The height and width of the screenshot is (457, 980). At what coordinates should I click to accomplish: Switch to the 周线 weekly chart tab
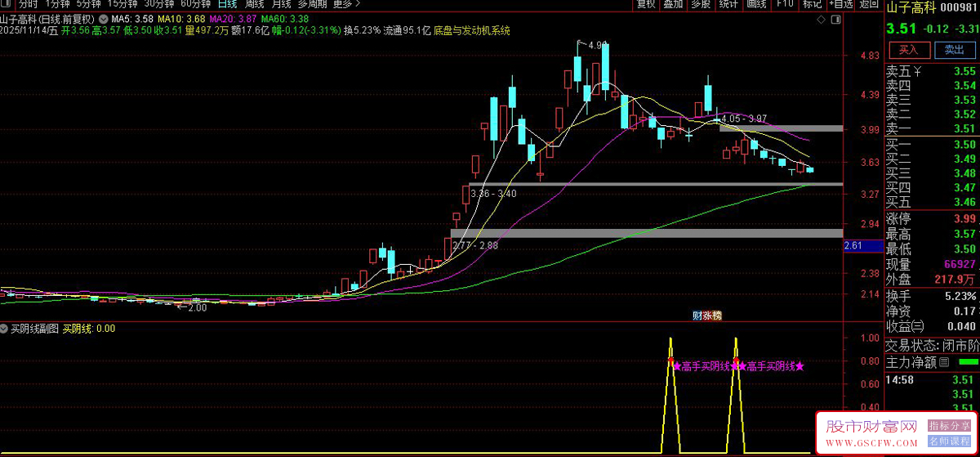coord(254,4)
